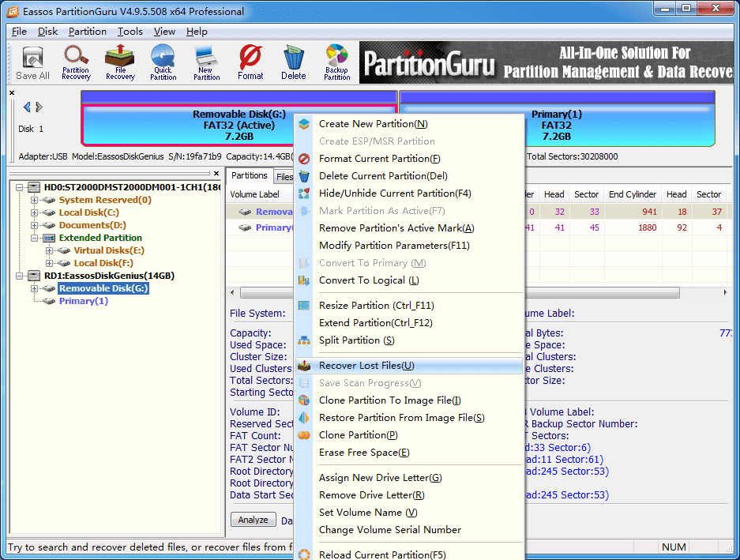Choose Assign New Drive Letter(G)
740x560 pixels.
point(410,477)
